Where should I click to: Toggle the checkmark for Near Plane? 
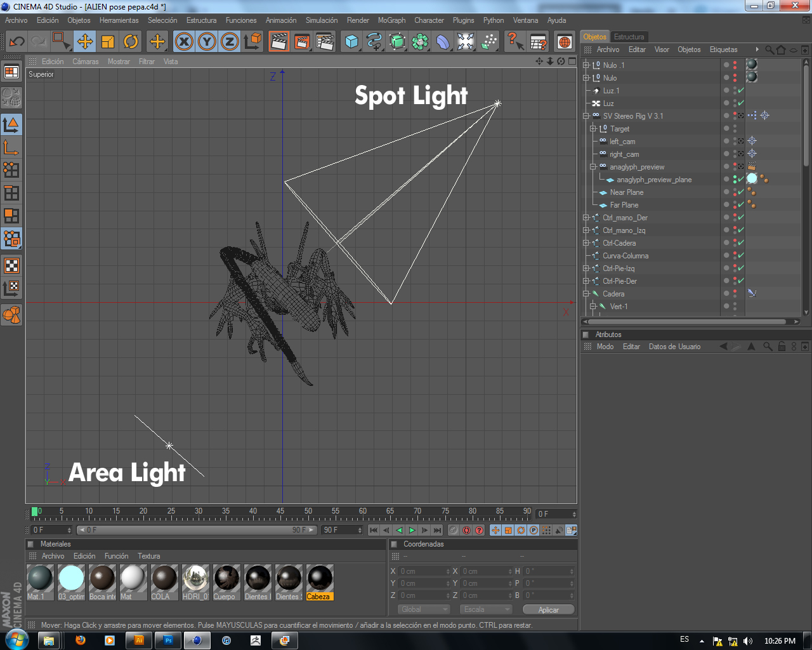point(741,192)
